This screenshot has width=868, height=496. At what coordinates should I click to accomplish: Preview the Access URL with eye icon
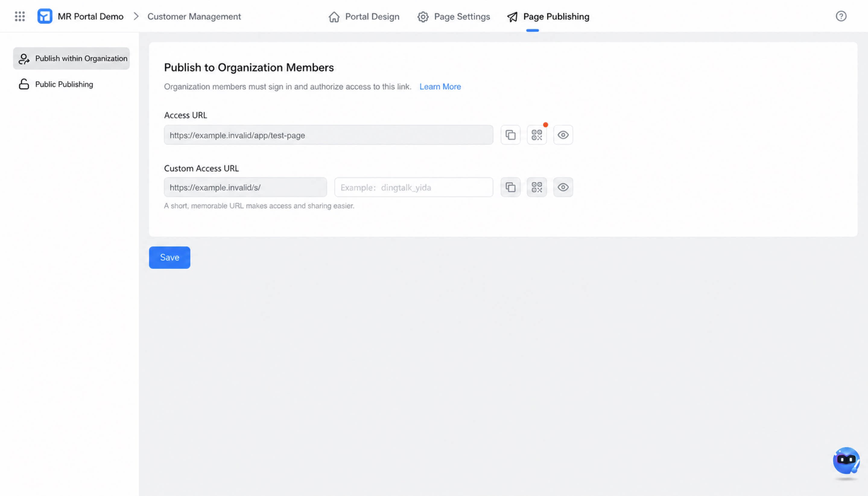563,135
